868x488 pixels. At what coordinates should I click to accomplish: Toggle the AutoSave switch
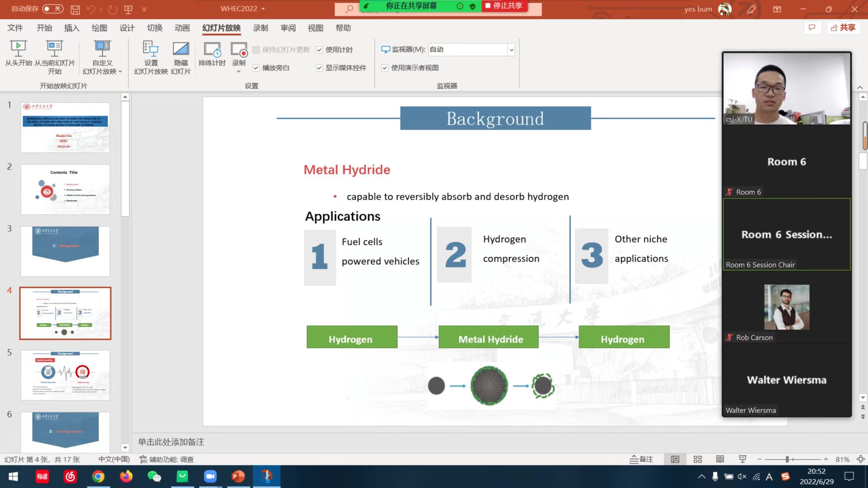52,9
